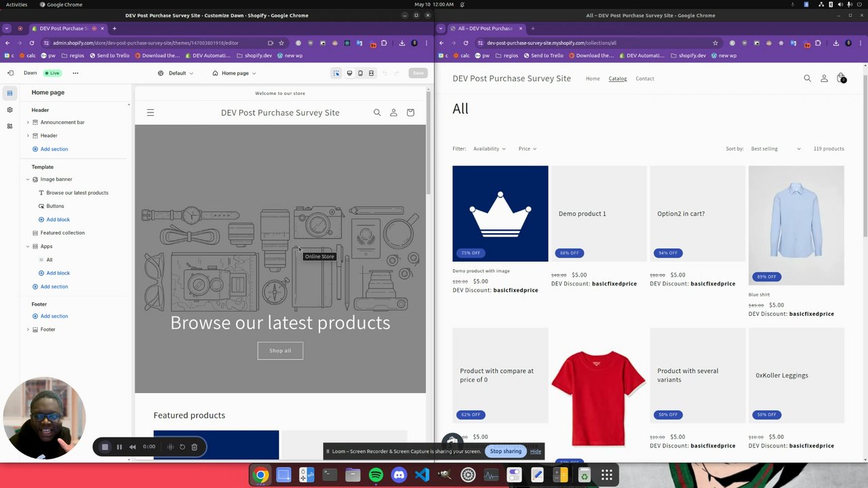This screenshot has width=868, height=488.
Task: Open the Sections panel in editor sidebar
Action: 9,93
